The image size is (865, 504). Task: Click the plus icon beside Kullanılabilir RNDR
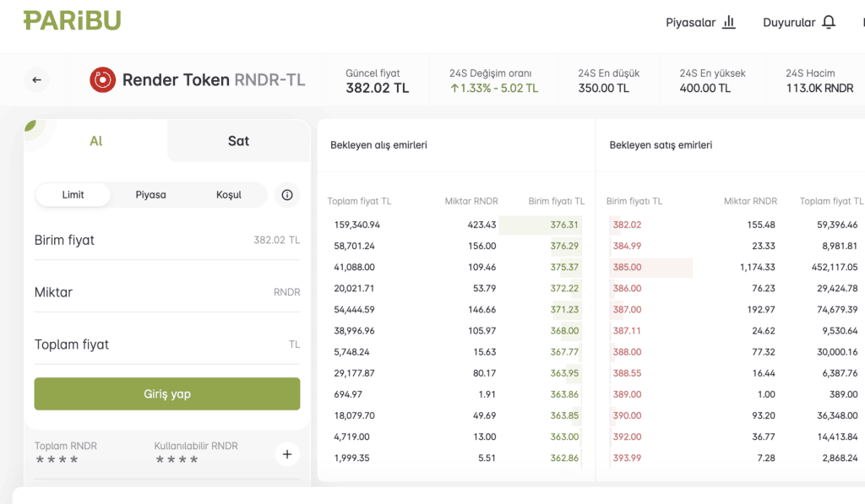click(286, 454)
